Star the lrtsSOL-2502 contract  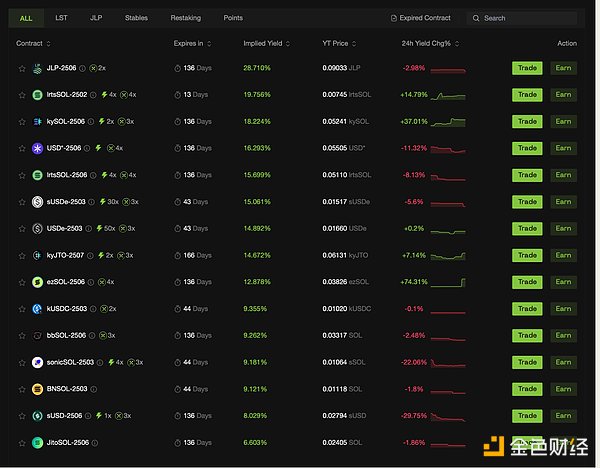tap(22, 95)
